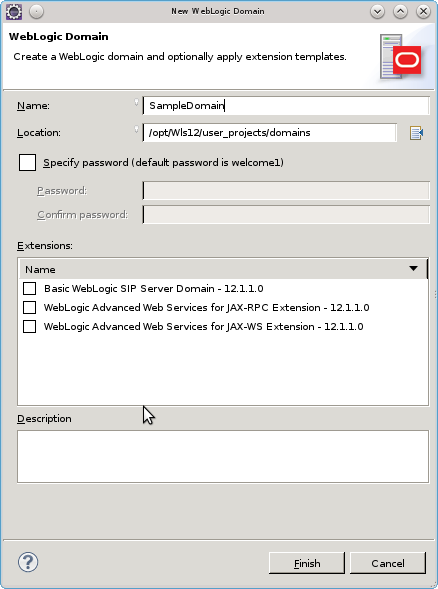Click inside the Description text area
Image resolution: width=438 pixels, height=589 pixels.
(x=223, y=456)
